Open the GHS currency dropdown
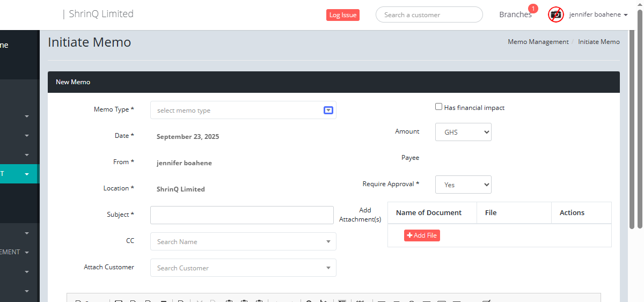Image resolution: width=644 pixels, height=302 pixels. [x=463, y=132]
